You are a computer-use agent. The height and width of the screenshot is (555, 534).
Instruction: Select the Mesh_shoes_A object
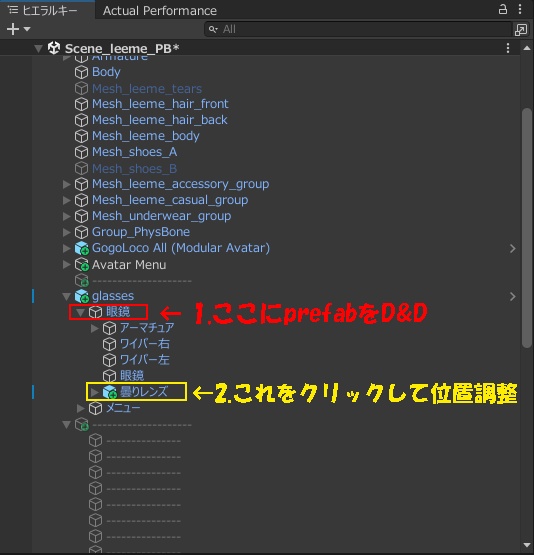134,152
